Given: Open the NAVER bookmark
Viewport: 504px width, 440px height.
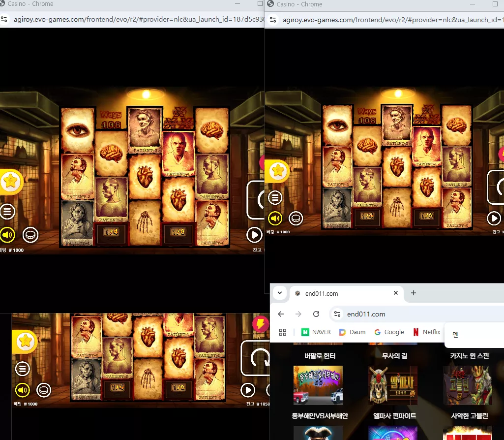Looking at the screenshot, I should (x=316, y=332).
